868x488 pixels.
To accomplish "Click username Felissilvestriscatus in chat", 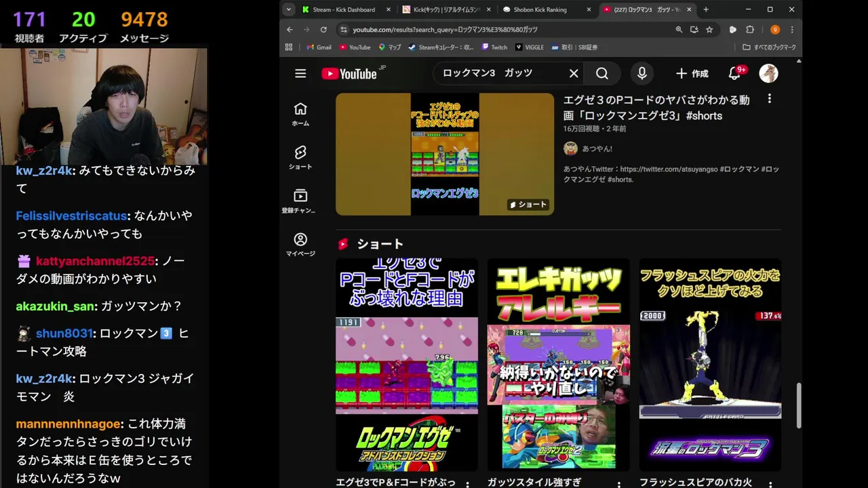I will (x=71, y=216).
